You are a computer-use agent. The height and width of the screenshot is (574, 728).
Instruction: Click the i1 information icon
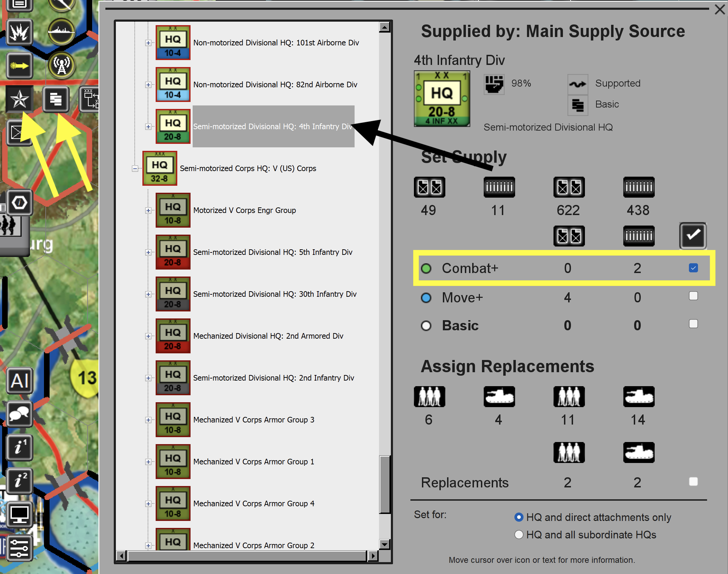[x=19, y=448]
